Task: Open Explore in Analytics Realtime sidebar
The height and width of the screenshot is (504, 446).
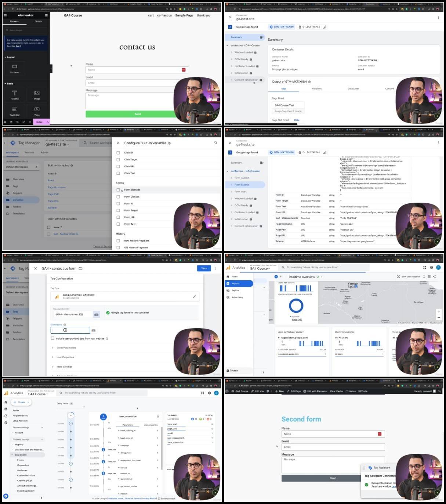Action: pyautogui.click(x=235, y=290)
